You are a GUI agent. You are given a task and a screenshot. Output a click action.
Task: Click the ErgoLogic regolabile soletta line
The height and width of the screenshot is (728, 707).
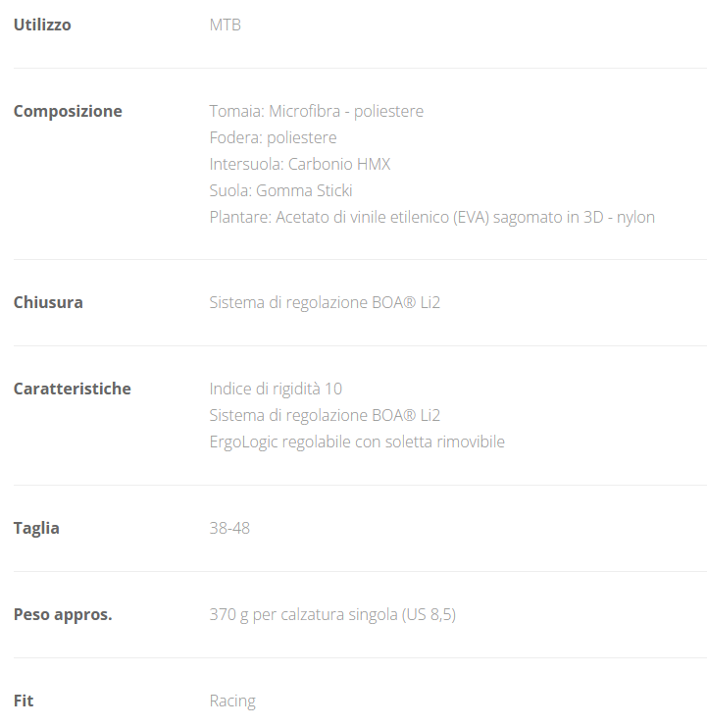point(357,442)
